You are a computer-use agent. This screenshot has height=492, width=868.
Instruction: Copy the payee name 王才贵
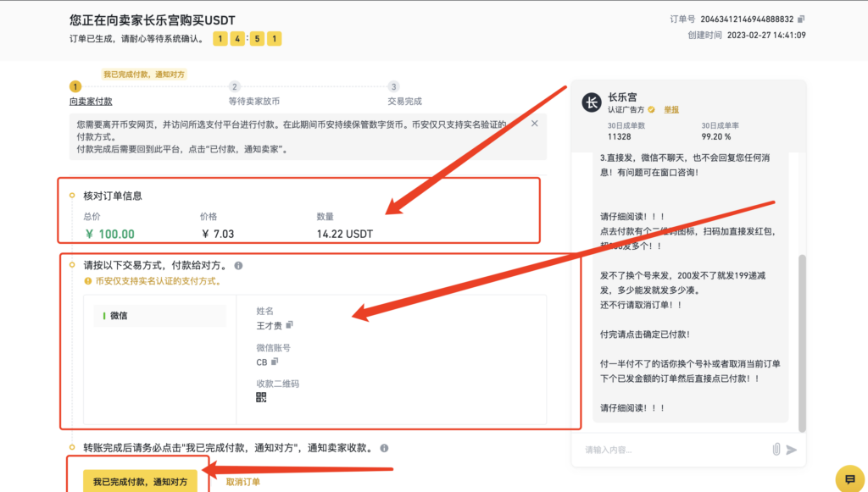pos(289,325)
